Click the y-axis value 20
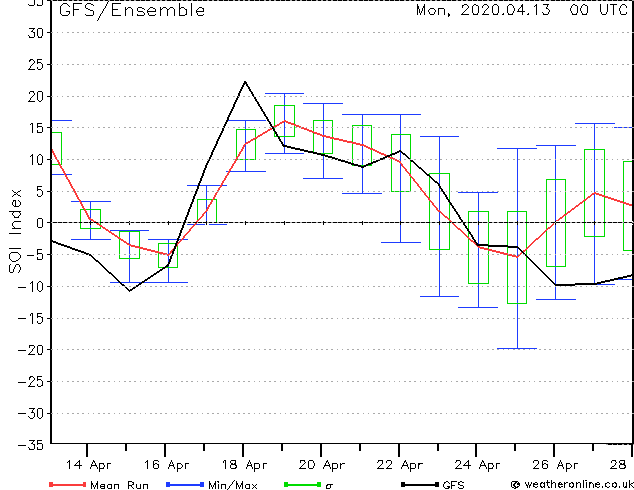634x490 pixels. (36, 97)
